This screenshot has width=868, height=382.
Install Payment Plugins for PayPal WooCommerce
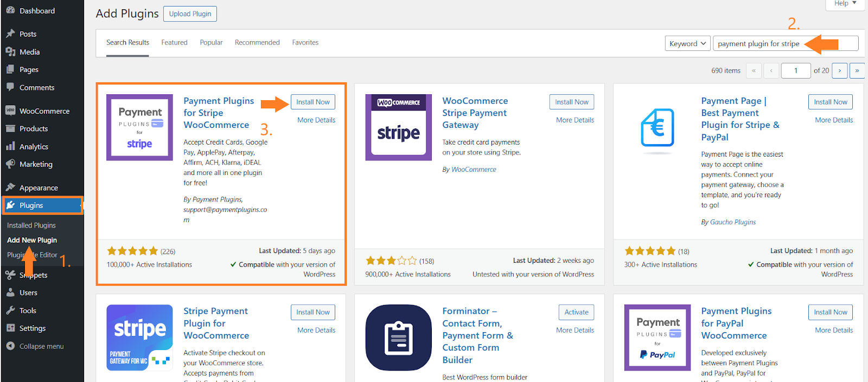click(x=831, y=312)
